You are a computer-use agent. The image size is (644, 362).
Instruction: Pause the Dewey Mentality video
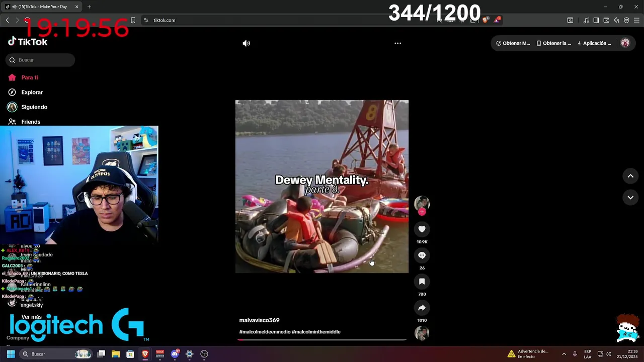pyautogui.click(x=322, y=187)
